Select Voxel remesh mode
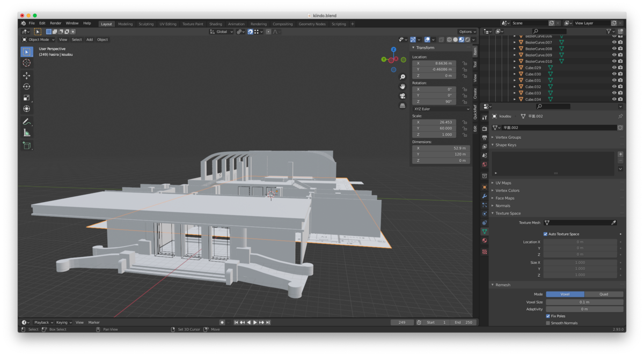Screen dimensions: 644x356 tap(565, 294)
